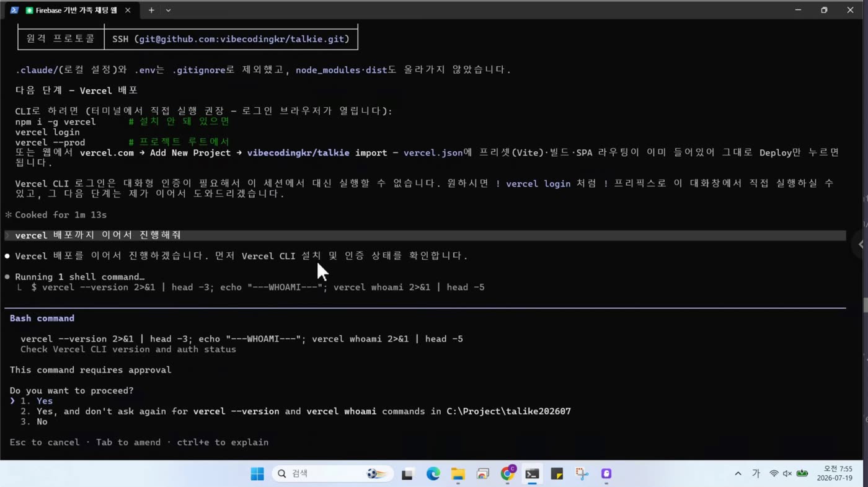Open the purple app icon in the taskbar
The height and width of the screenshot is (487, 868).
pos(606,474)
